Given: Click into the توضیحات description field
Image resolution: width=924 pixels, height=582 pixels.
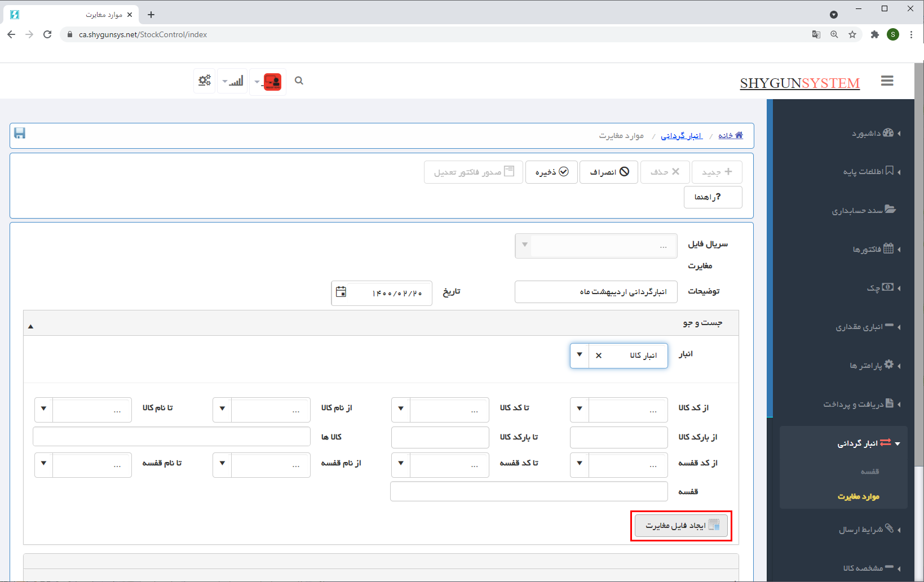Looking at the screenshot, I should pos(595,292).
